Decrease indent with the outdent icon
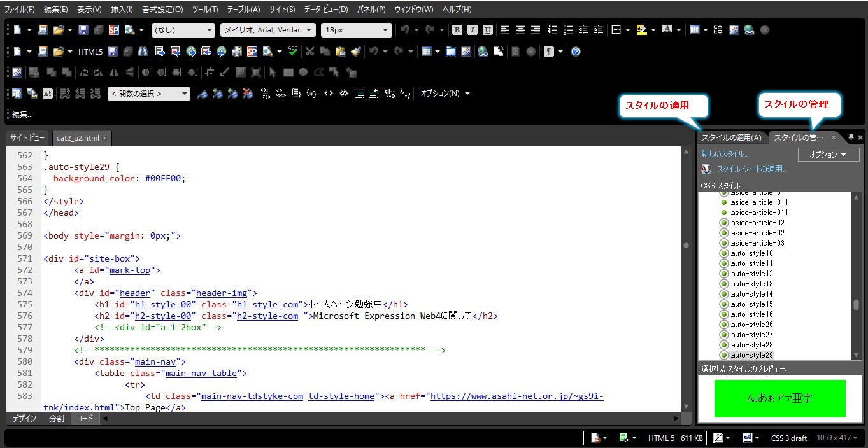 click(583, 30)
